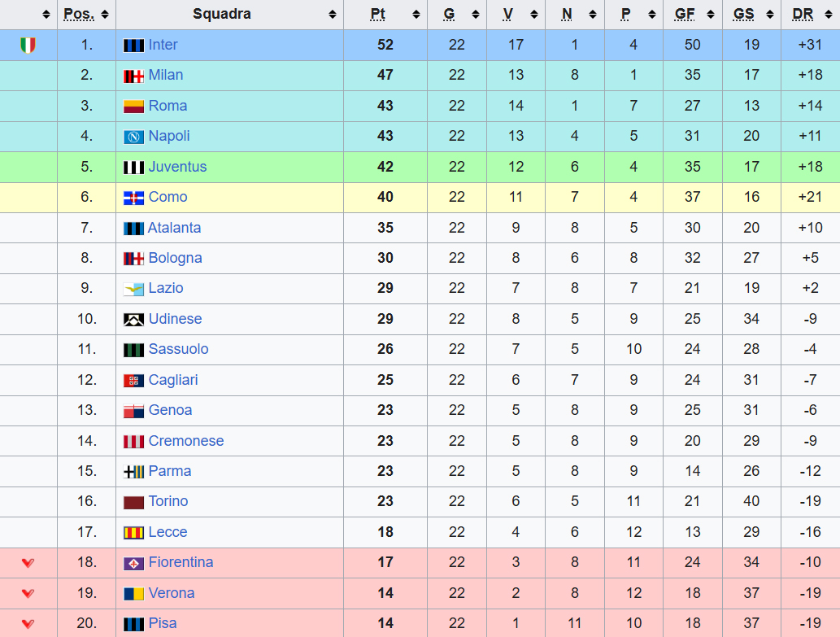Sort table by Pt column arrows
Screen dimensions: 840x637
416,15
